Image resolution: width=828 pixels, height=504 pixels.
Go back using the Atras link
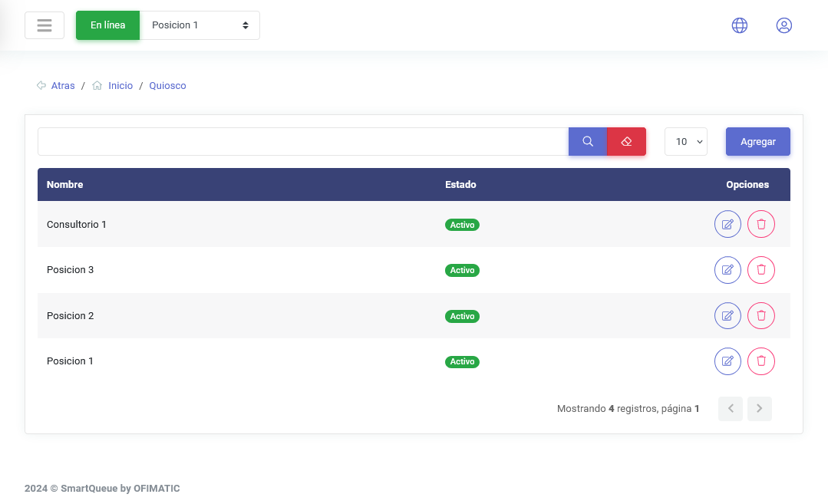(x=63, y=86)
